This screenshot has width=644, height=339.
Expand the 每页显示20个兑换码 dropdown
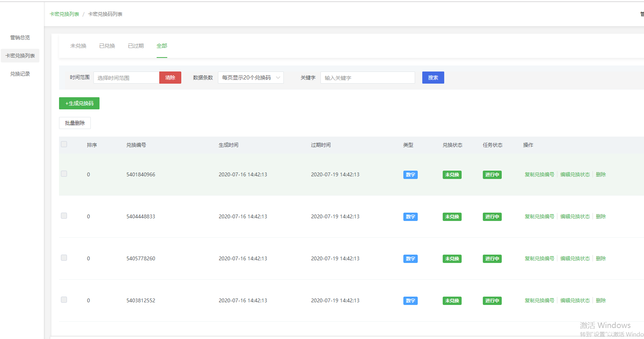(250, 78)
